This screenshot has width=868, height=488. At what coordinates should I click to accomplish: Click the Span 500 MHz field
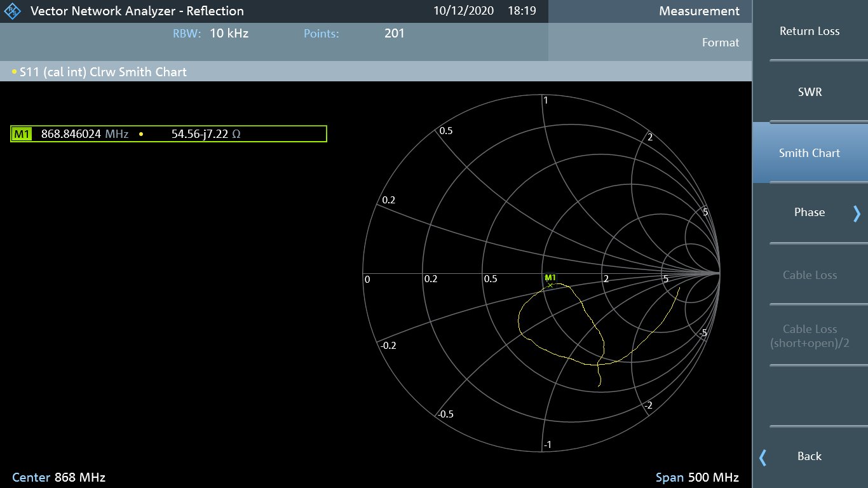click(x=696, y=477)
